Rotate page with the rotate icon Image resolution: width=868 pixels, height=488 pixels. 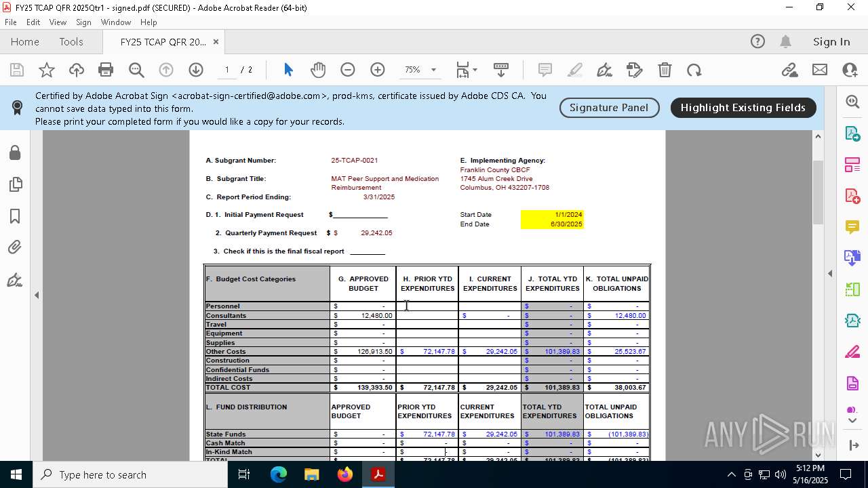click(x=694, y=70)
